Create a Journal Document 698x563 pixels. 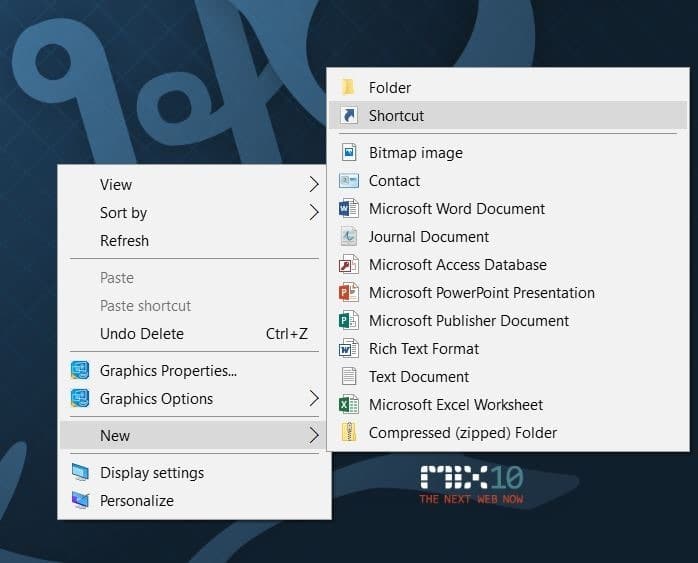click(508, 236)
